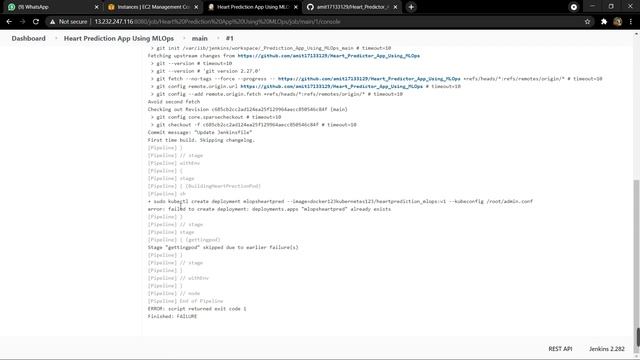Open a new browser tab
Image resolution: width=640 pixels, height=360 pixels.
(411, 7)
